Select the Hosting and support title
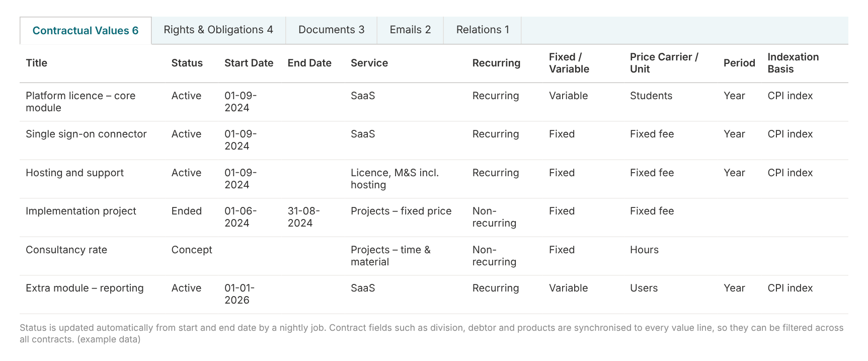 point(74,173)
